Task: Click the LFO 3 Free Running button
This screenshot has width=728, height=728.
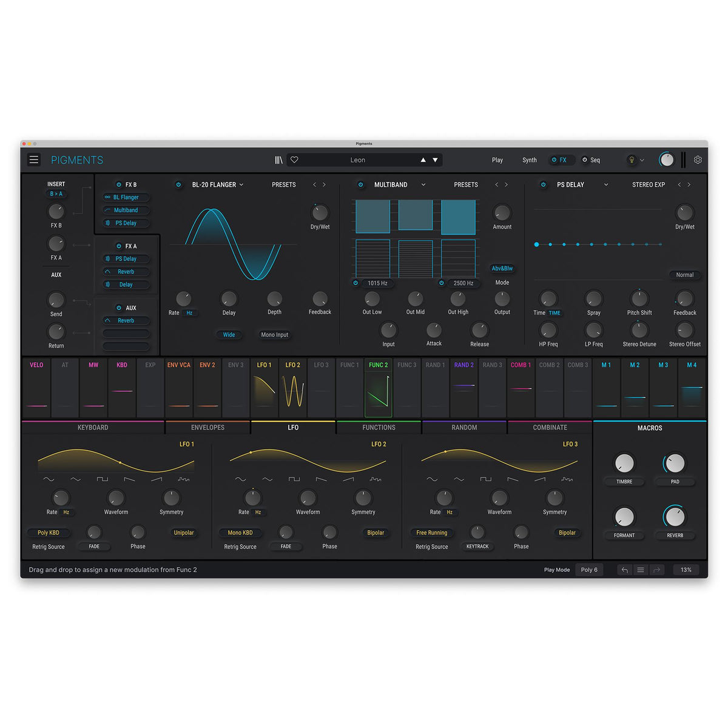Action: (x=431, y=533)
